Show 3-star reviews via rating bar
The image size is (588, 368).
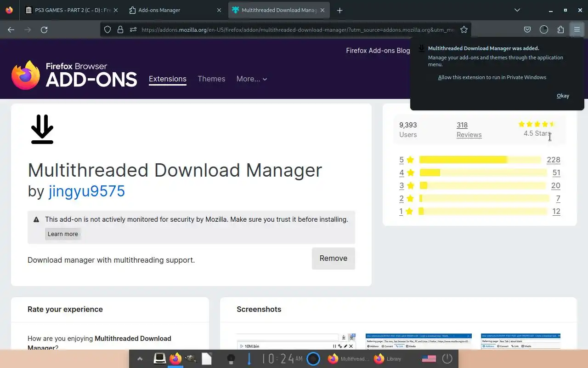coord(483,185)
